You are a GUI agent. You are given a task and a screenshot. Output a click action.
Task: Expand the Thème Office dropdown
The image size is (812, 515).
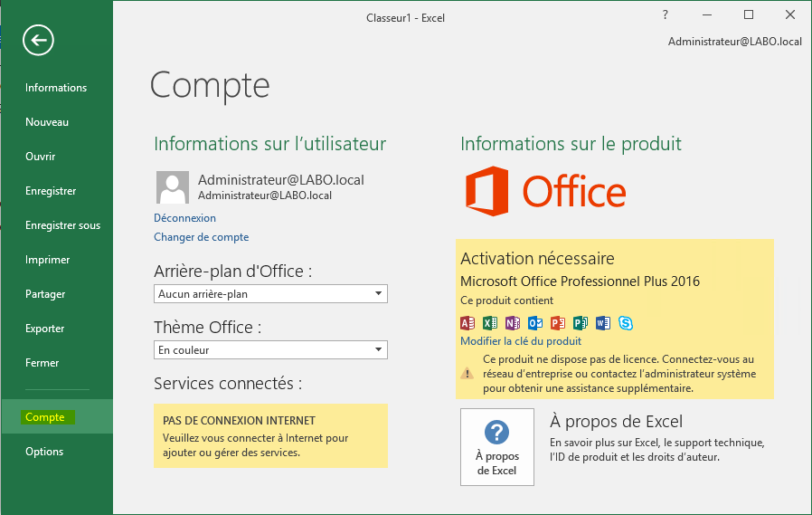pyautogui.click(x=270, y=349)
